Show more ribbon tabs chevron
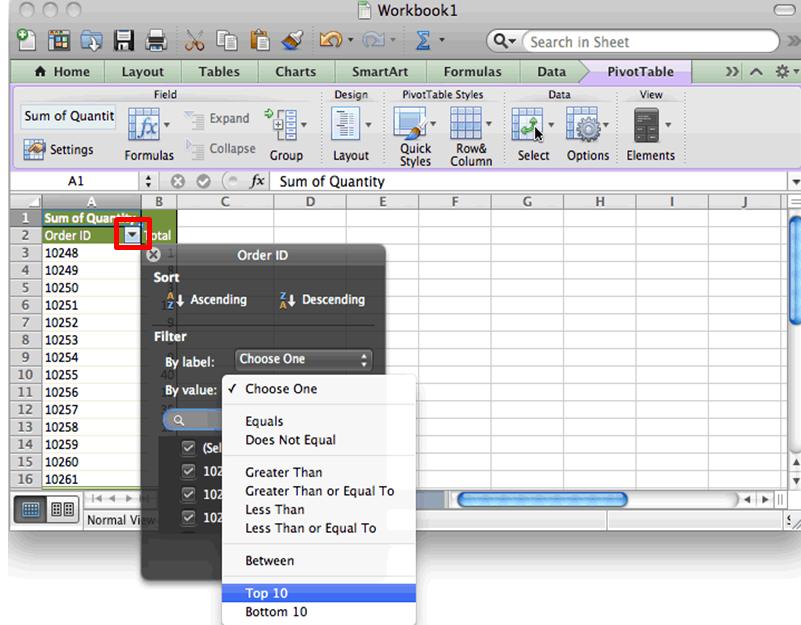Image resolution: width=801 pixels, height=625 pixels. [733, 72]
